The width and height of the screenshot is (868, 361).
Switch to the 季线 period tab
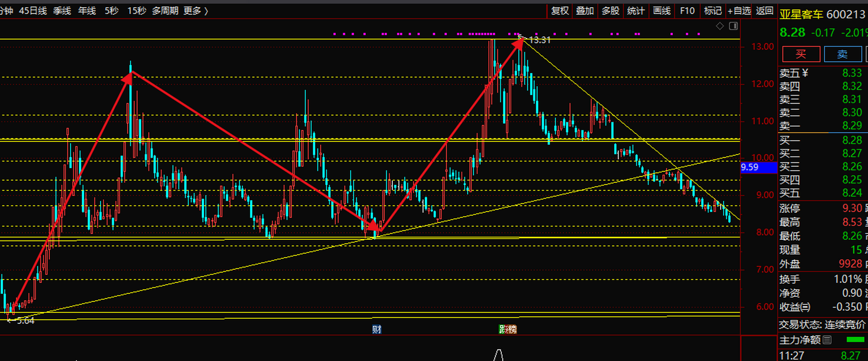pos(62,11)
